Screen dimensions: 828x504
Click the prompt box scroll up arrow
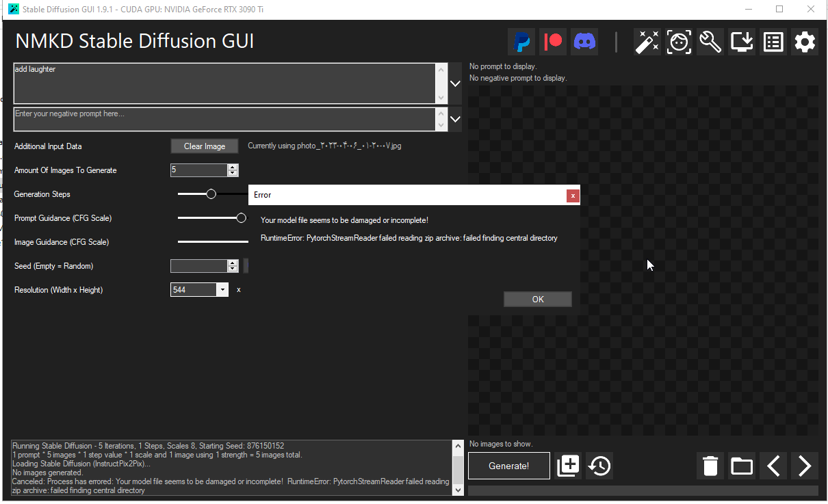click(x=441, y=69)
